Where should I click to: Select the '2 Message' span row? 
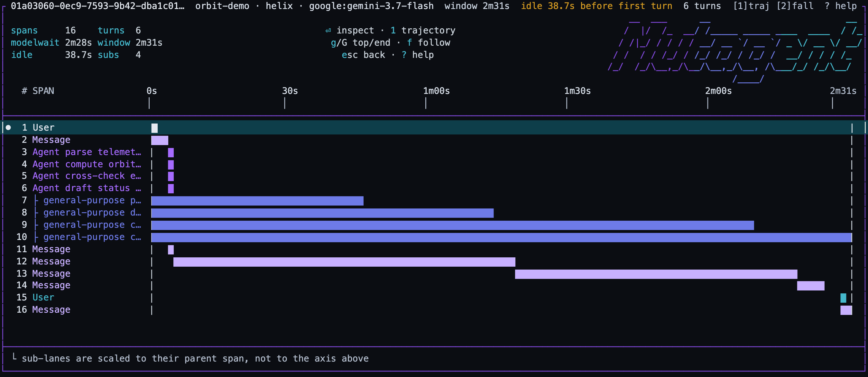pyautogui.click(x=434, y=140)
